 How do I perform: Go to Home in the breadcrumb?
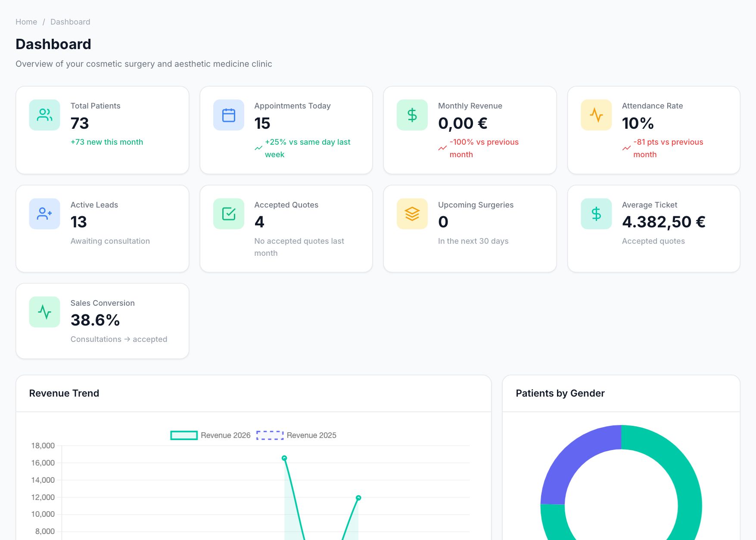(x=26, y=22)
